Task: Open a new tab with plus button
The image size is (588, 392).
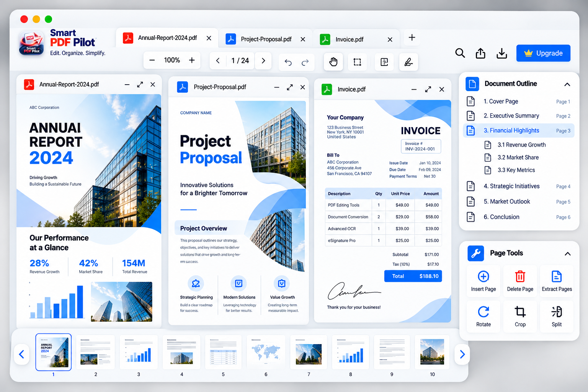Action: (x=412, y=38)
